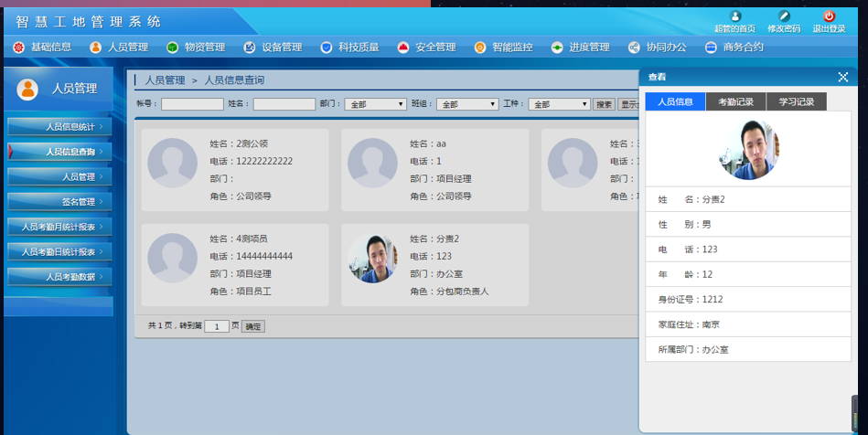Viewport: 868px width, 435px height.
Task: Click 角色：分包商负责人 text
Action: coord(449,292)
